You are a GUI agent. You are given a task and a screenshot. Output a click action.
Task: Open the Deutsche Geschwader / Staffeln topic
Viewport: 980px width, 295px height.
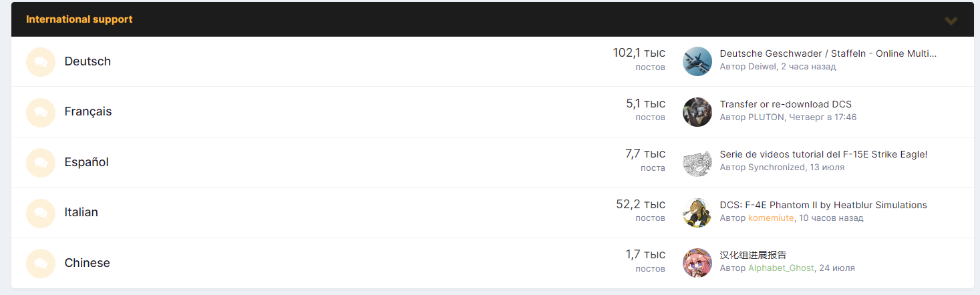[828, 53]
